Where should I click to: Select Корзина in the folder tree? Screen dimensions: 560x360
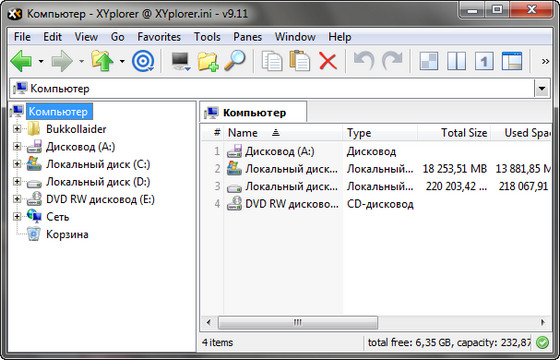[x=67, y=234]
